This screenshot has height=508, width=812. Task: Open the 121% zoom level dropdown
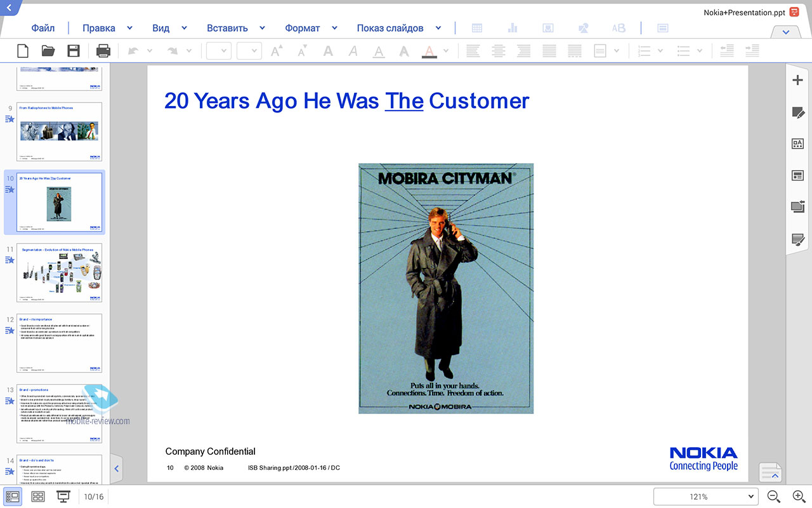705,497
